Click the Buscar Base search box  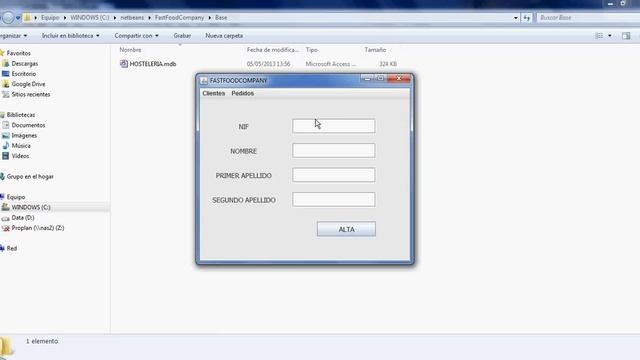click(588, 18)
